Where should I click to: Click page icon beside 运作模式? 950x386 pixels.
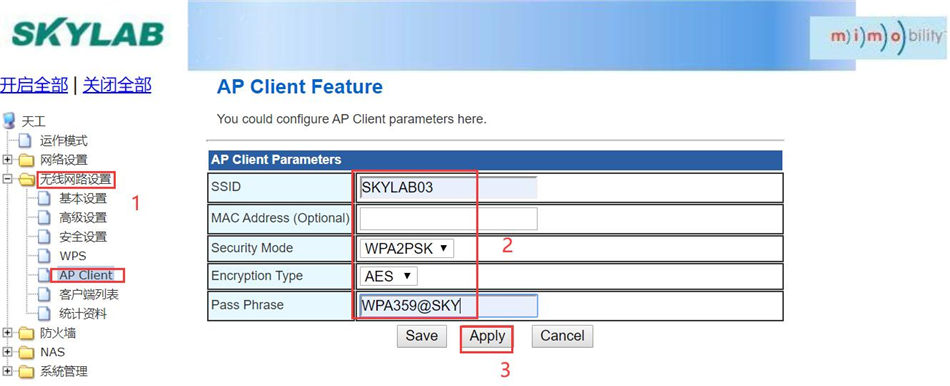(x=24, y=141)
